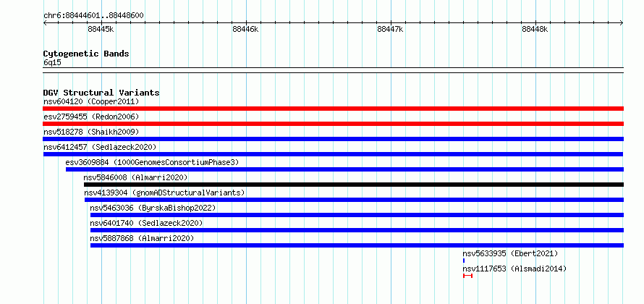This screenshot has width=644, height=304.
Task: Select the blue bar under nsv6412457
Action: 333,154
